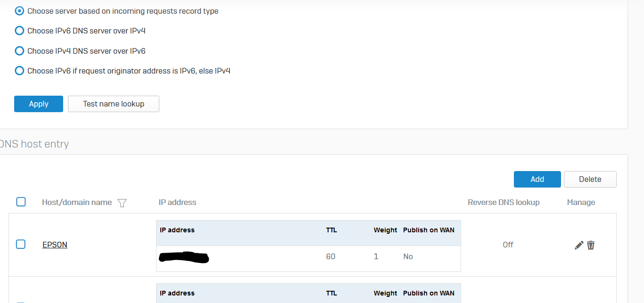Click the 'Off' reverse DNS value for EPSON
The height and width of the screenshot is (303, 644).
tap(508, 245)
